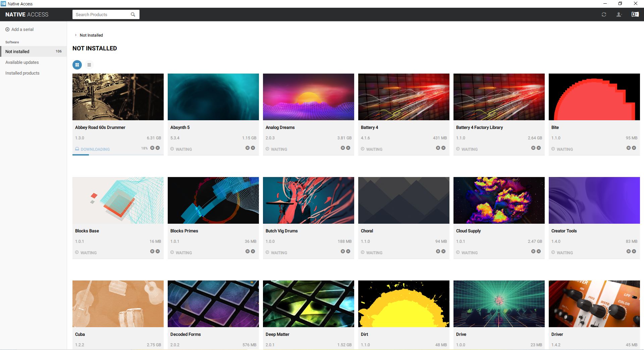Open the Cuba product artwork
The image size is (644, 350).
click(x=118, y=304)
